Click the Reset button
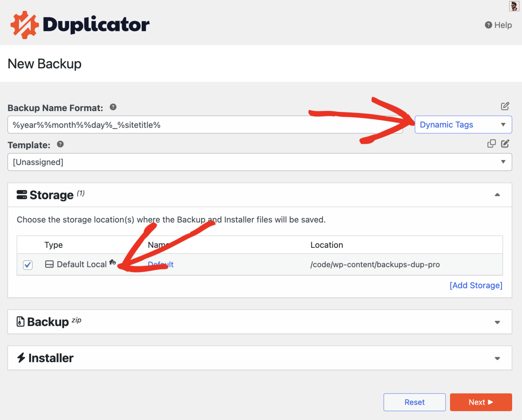522x420 pixels. point(414,402)
